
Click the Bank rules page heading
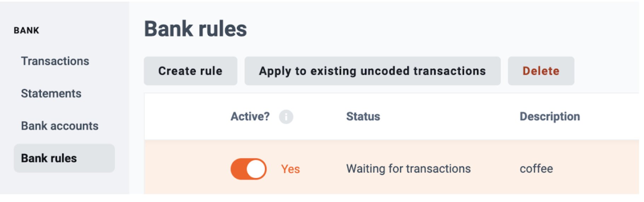point(195,29)
